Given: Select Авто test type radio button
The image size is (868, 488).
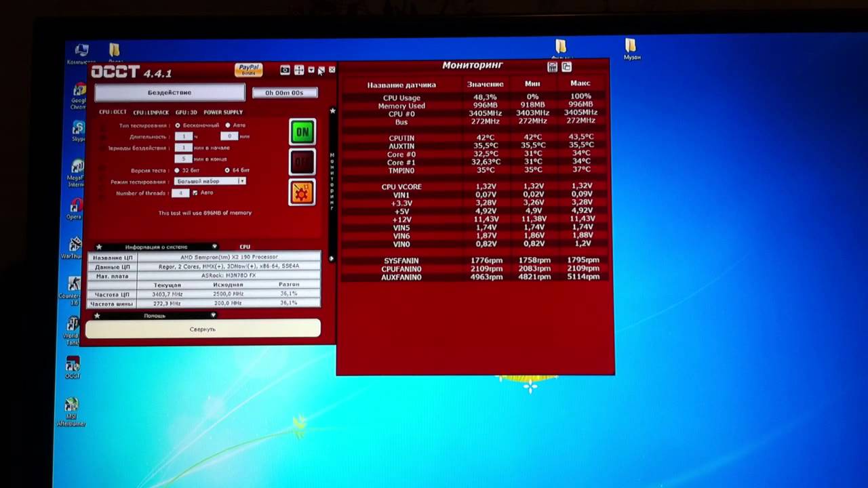Looking at the screenshot, I should point(227,125).
